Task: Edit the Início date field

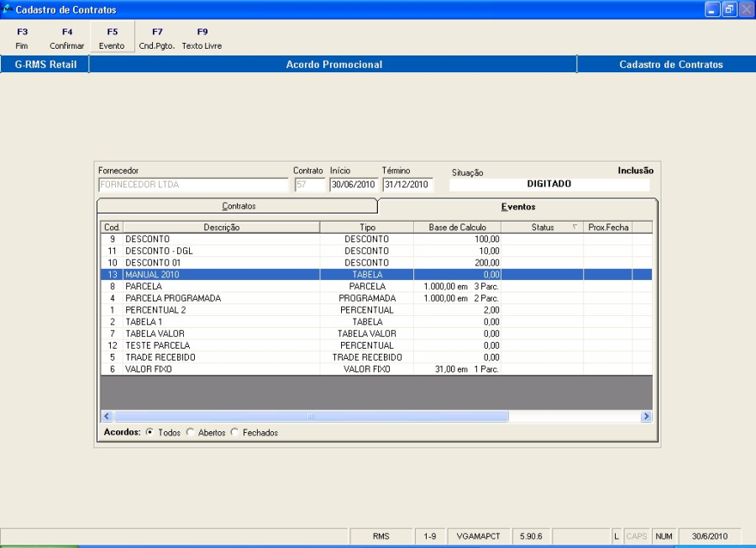Action: point(354,184)
